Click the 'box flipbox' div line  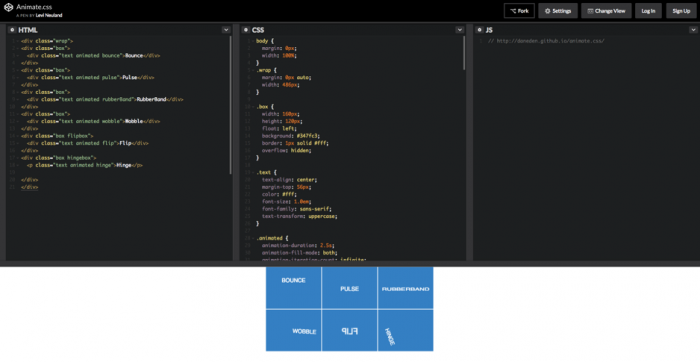click(57, 136)
